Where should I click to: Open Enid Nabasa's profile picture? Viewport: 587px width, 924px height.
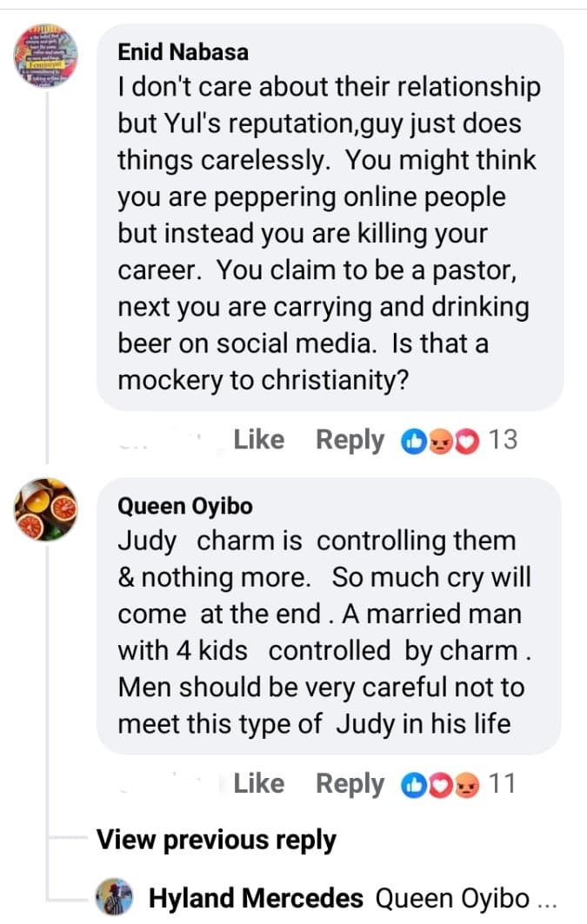(x=47, y=57)
